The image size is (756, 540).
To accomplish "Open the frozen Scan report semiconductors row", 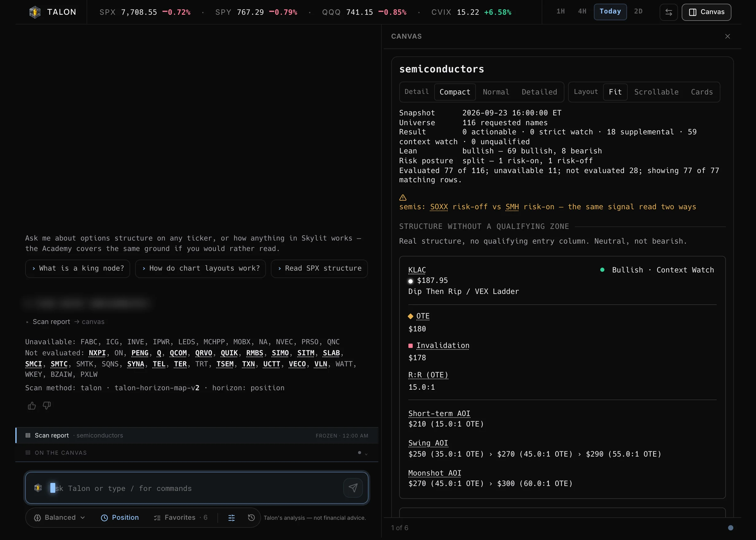I will point(197,435).
